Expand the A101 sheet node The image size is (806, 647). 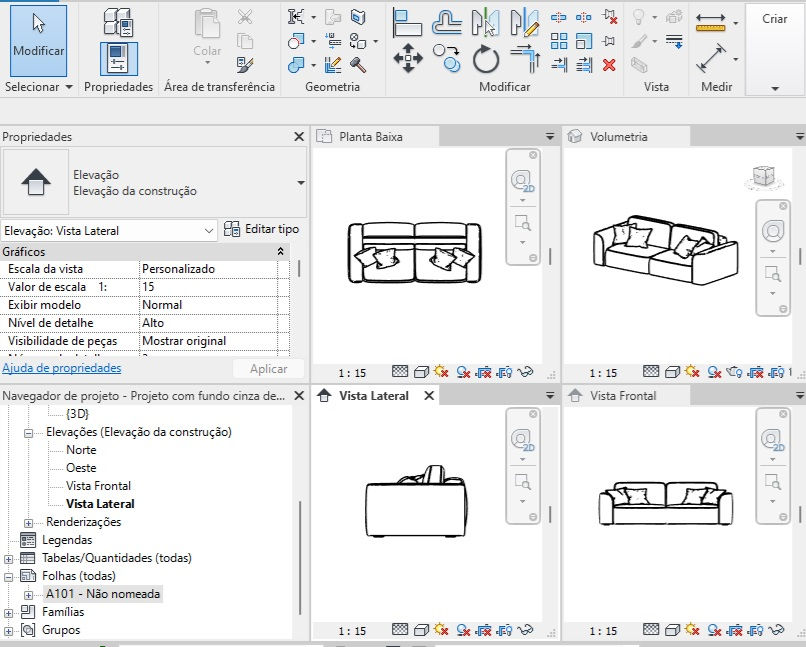pyautogui.click(x=28, y=595)
